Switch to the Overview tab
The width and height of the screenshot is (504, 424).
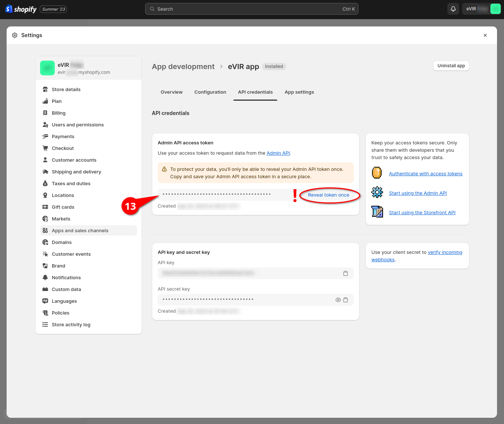click(172, 92)
